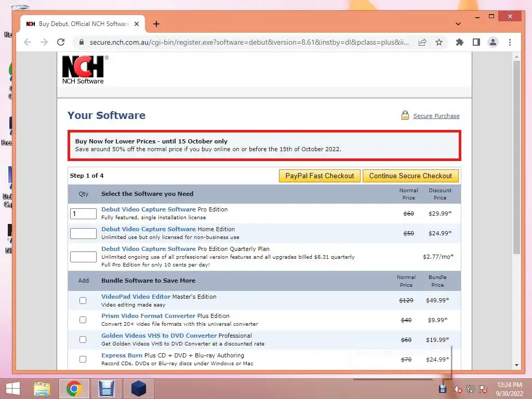Click the Secure Purchase padlock icon
This screenshot has height=399, width=532.
point(405,115)
